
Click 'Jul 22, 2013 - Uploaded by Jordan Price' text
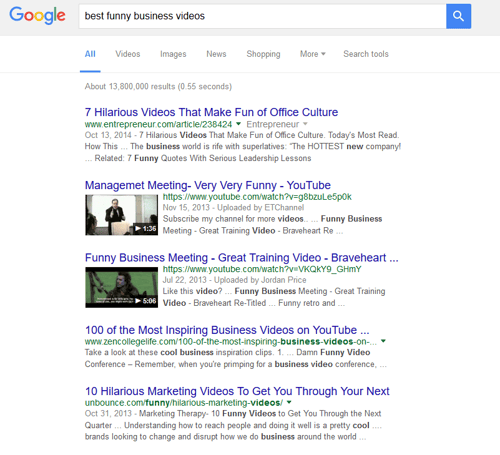click(x=234, y=280)
